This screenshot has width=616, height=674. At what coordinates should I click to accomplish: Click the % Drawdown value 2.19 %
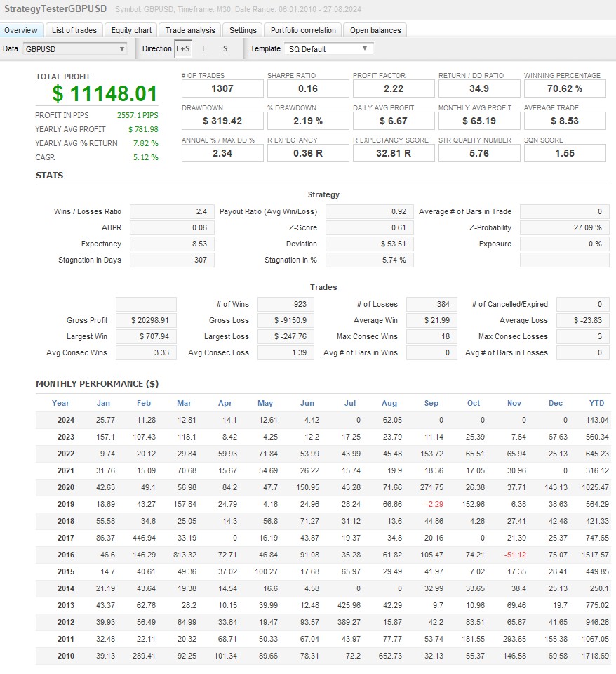(x=308, y=121)
